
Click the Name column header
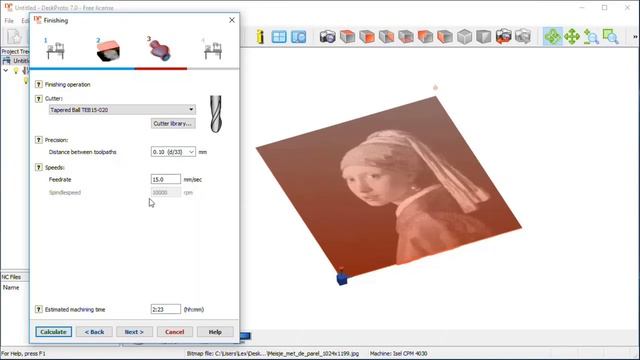click(x=11, y=287)
